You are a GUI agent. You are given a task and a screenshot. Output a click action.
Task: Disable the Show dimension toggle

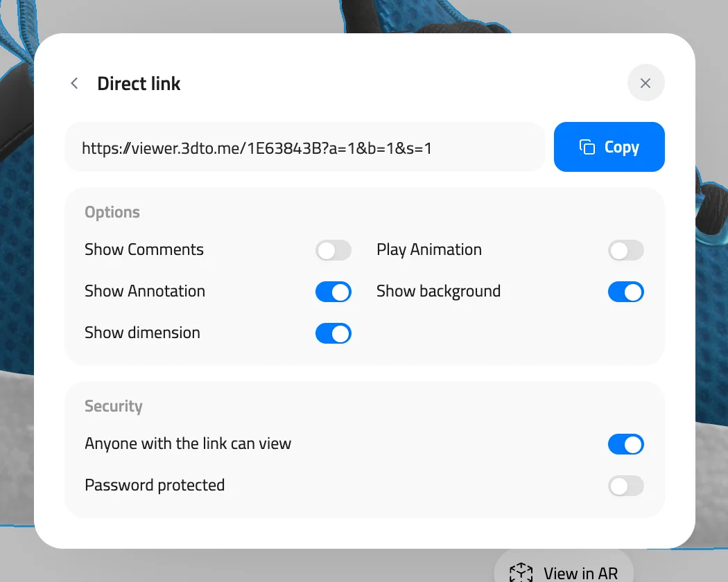pos(333,334)
